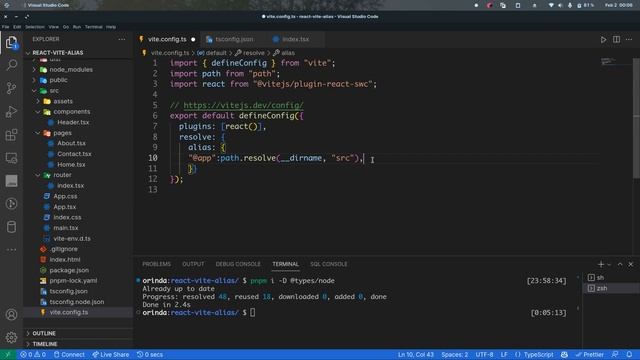
Task: Open tsconfig.node.json in the file tree
Action: (77, 302)
